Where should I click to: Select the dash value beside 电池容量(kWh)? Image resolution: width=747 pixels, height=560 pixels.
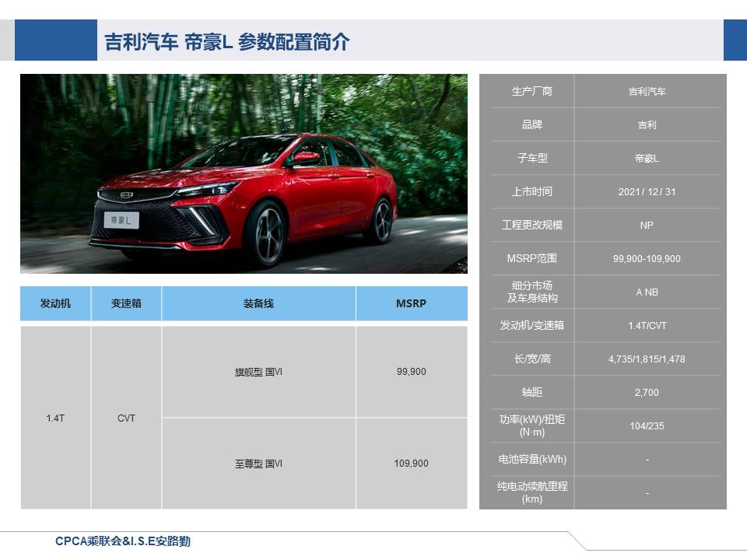647,460
